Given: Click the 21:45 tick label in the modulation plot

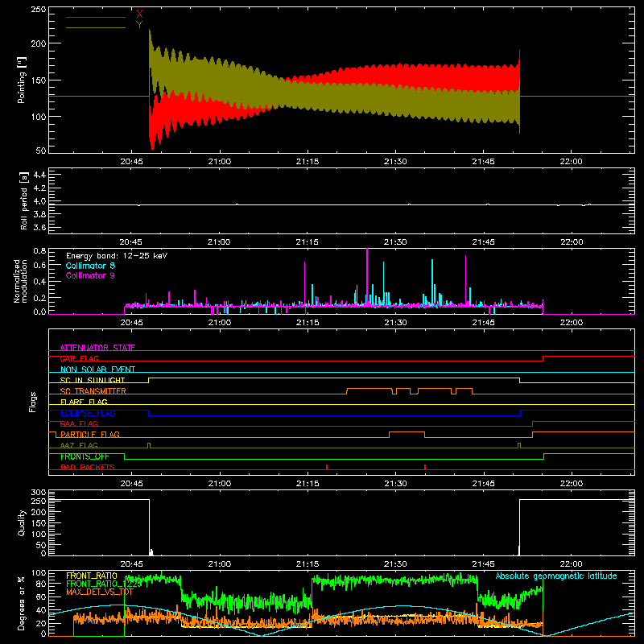Looking at the screenshot, I should point(484,323).
